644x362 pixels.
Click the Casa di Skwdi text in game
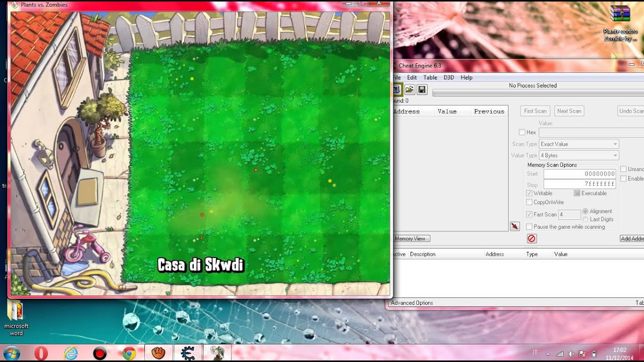201,265
